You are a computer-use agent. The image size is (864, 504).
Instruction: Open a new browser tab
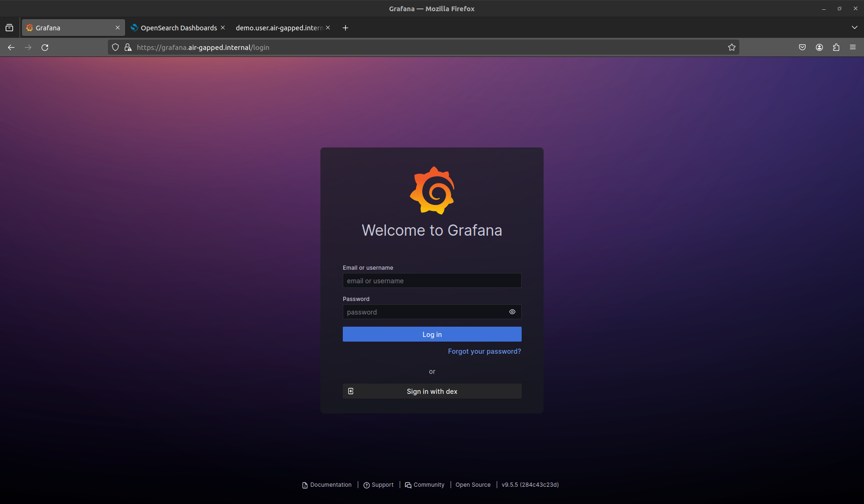345,28
